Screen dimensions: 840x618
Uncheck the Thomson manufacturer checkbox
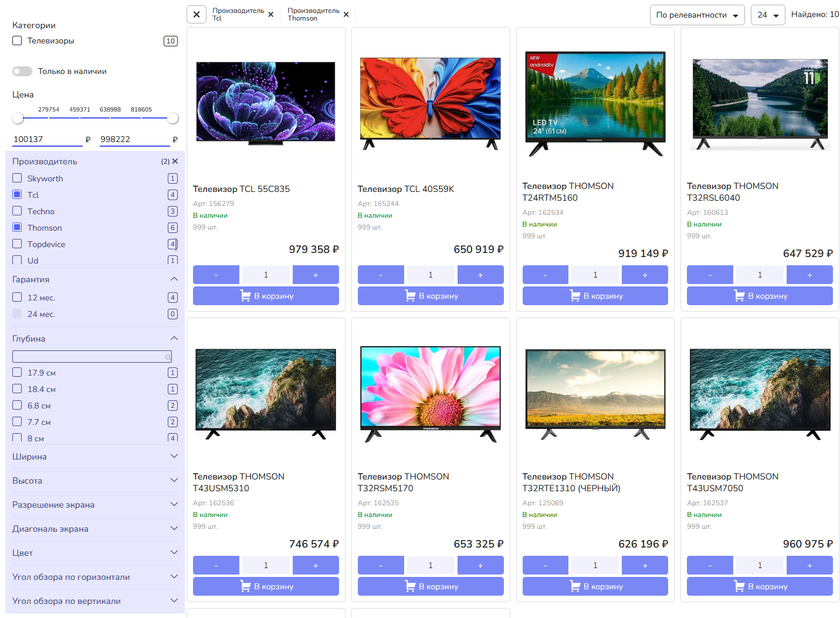click(17, 228)
